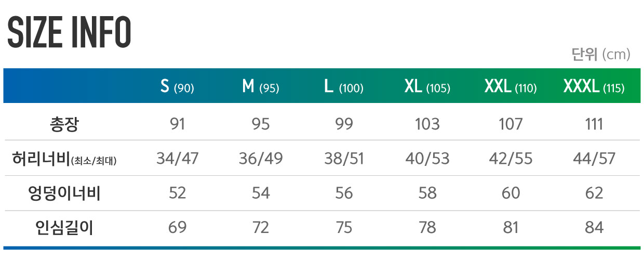The height and width of the screenshot is (272, 644).
Task: Click the 총장 value 107 for XXL
Action: (511, 124)
